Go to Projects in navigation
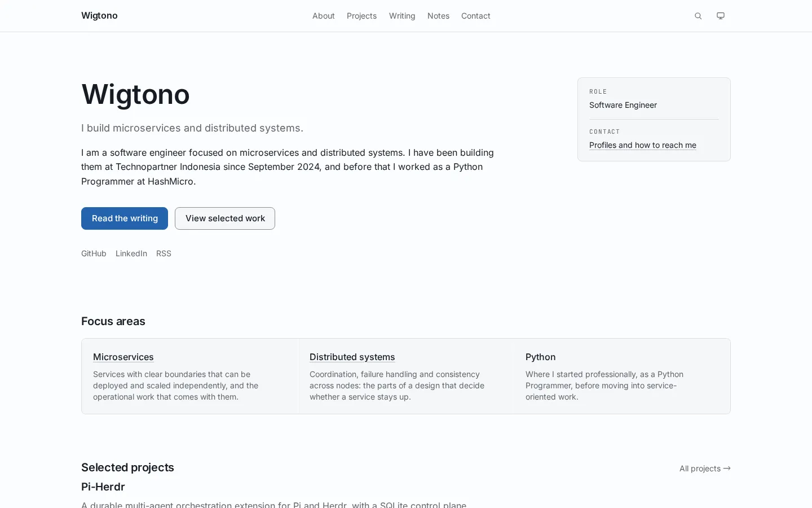 click(361, 16)
